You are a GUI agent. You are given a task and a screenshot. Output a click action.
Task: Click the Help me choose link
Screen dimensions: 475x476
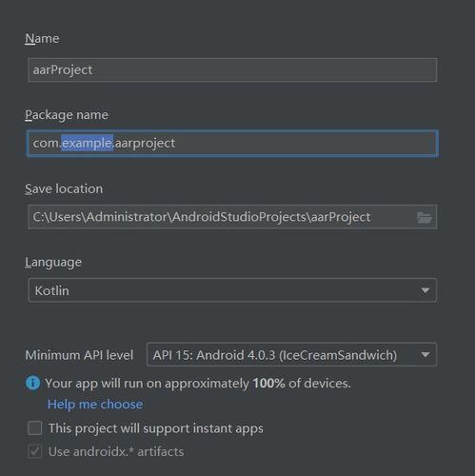[95, 405]
